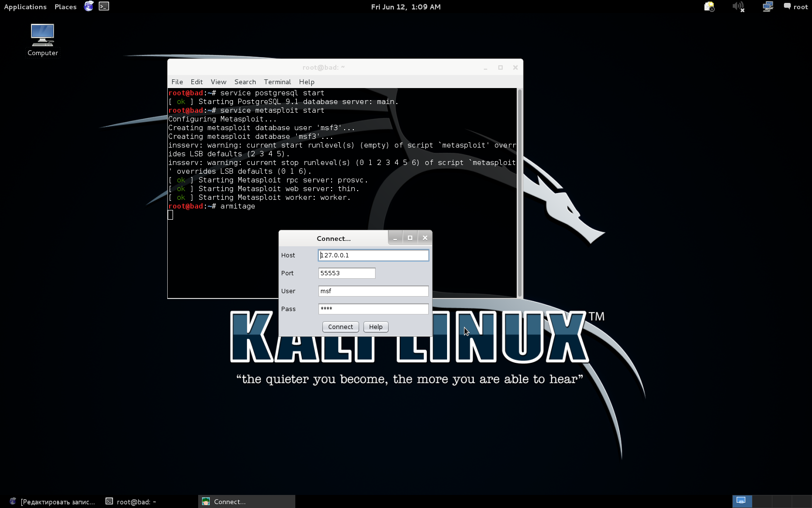
Task: Open the network connections tray icon
Action: pyautogui.click(x=768, y=7)
